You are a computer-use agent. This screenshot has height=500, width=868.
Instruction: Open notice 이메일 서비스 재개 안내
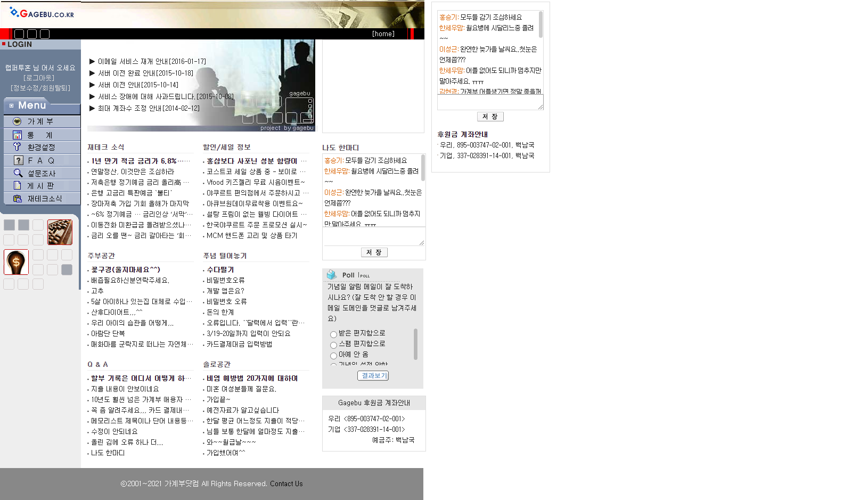click(152, 62)
